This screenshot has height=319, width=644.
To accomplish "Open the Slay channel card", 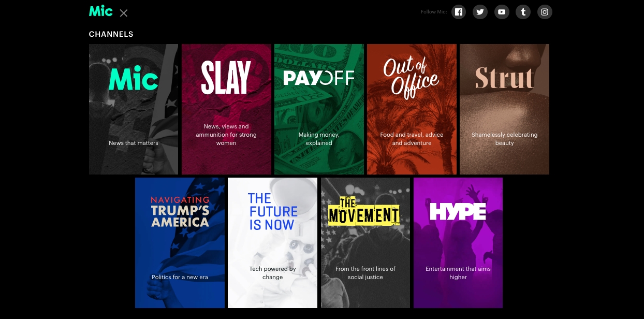I will pos(226,109).
